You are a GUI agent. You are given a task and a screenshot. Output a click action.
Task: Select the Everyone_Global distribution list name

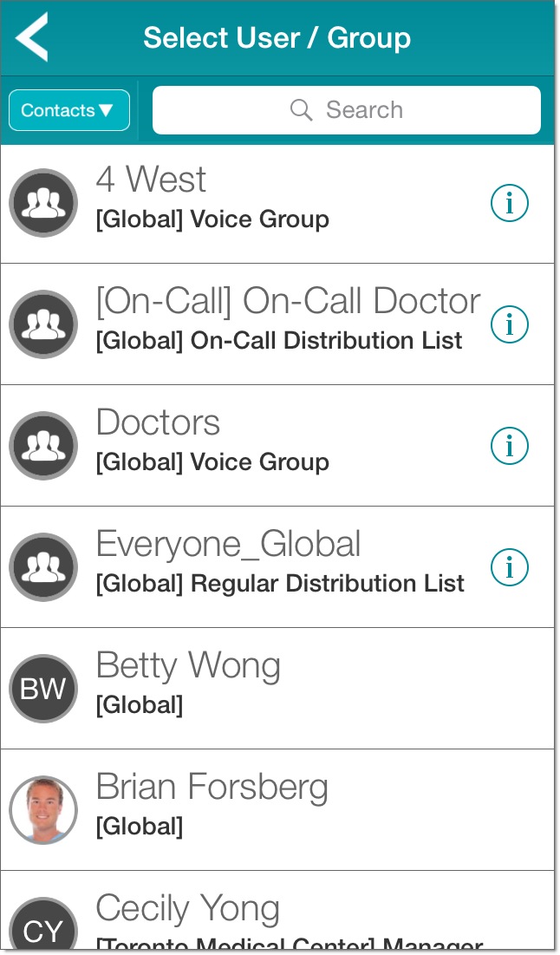[x=228, y=545]
